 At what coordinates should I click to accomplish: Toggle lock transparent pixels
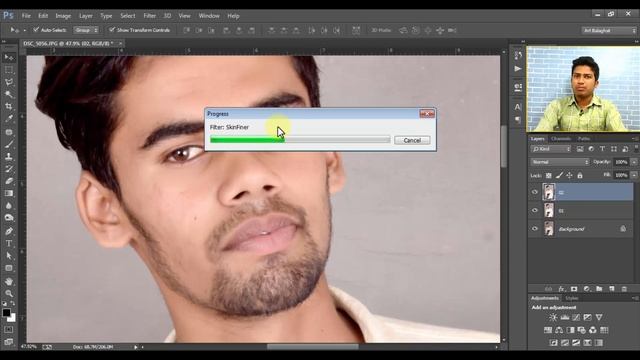click(x=549, y=176)
